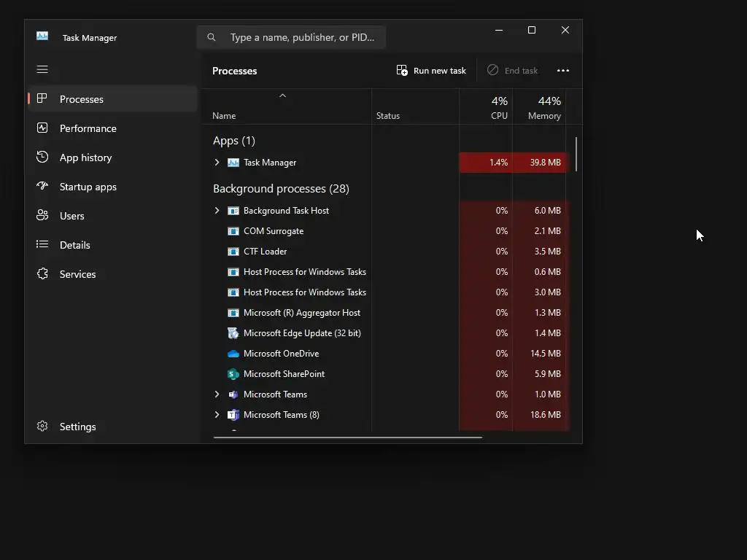Click the Startup apps gauge icon
Image resolution: width=747 pixels, height=560 pixels.
tap(42, 186)
